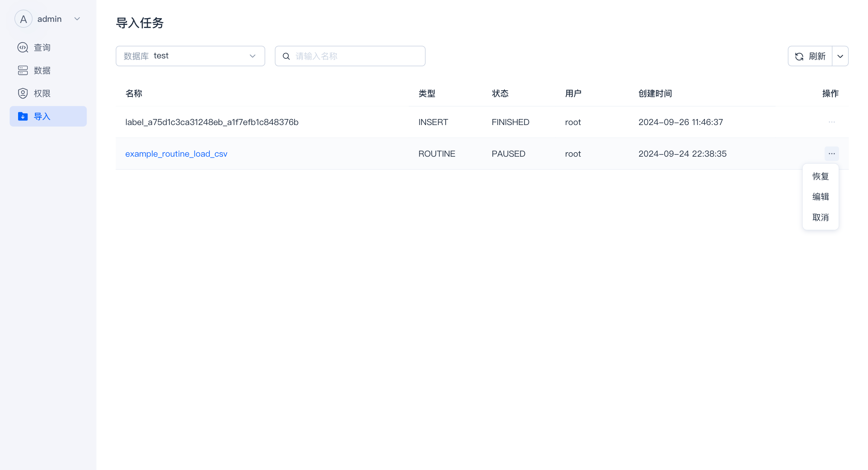Viewport: 868px width, 470px height.
Task: Click the label_a75d1c3ca31248eb task row name
Action: [x=212, y=122]
